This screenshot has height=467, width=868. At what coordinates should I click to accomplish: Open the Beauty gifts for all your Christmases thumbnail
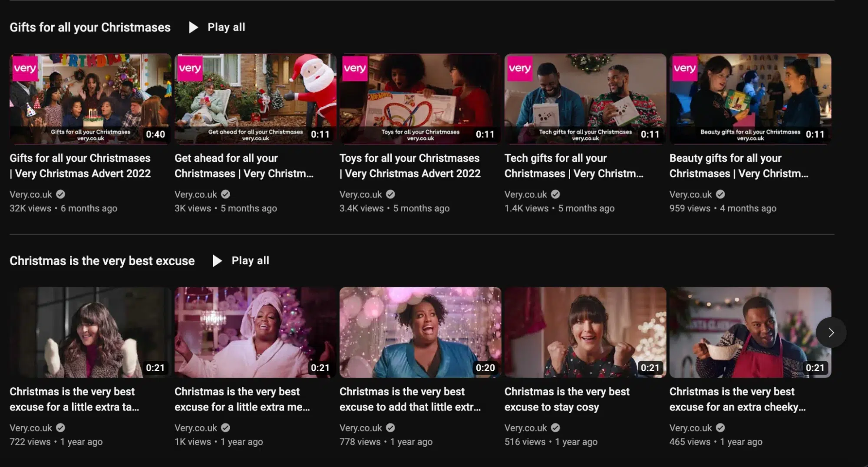click(750, 99)
